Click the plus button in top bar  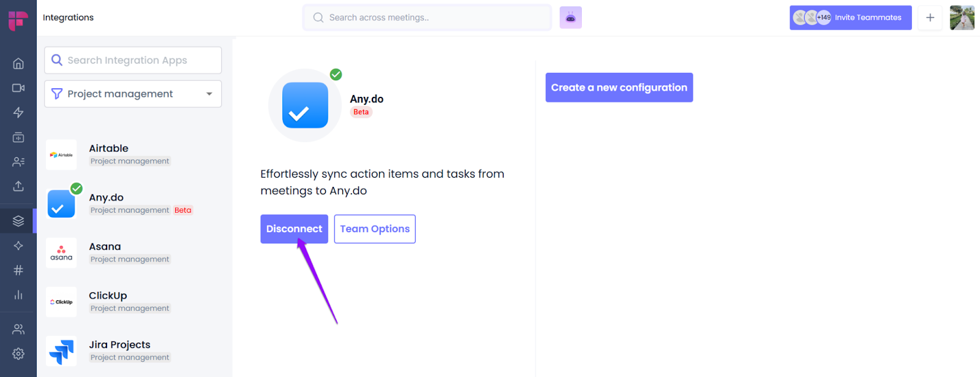[x=930, y=18]
